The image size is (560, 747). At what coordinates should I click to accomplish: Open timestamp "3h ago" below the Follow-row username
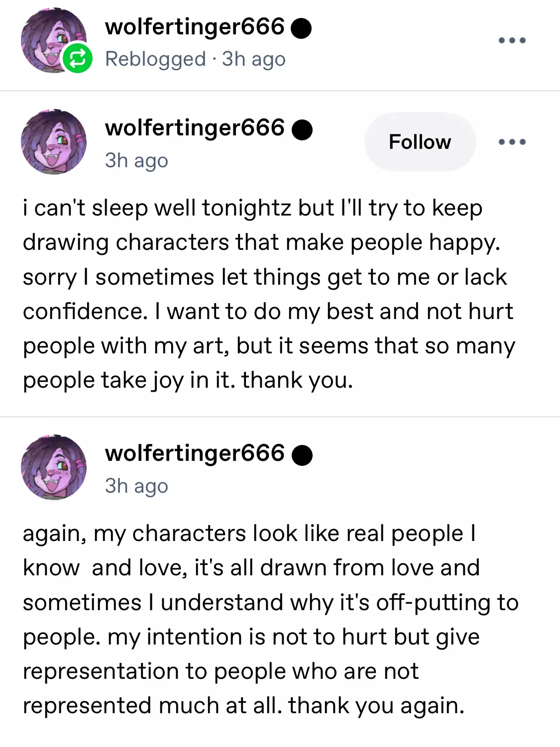pyautogui.click(x=136, y=161)
